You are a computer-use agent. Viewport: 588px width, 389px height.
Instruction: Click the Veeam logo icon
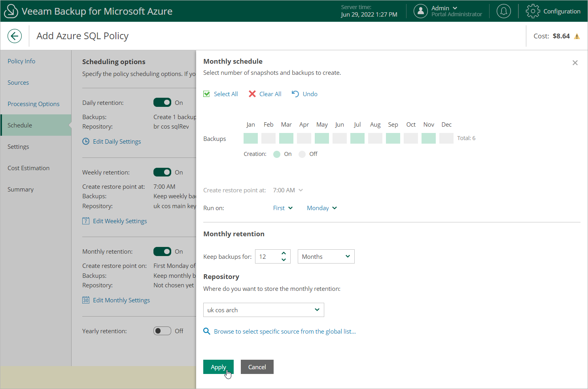click(x=11, y=11)
